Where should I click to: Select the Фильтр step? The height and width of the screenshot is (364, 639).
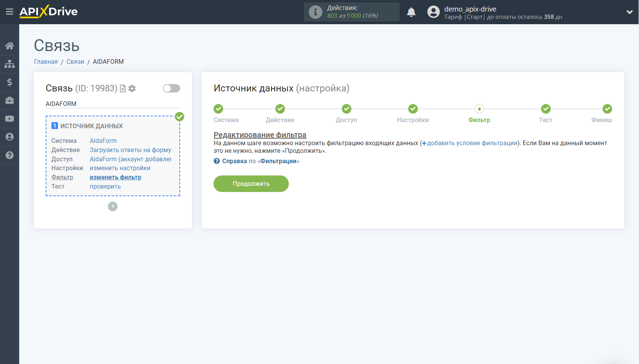[x=479, y=114]
